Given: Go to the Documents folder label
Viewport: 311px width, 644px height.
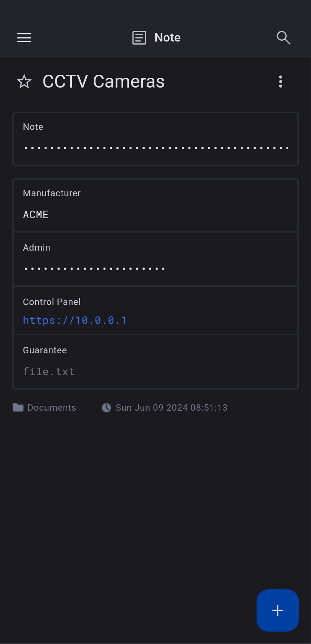Looking at the screenshot, I should tap(52, 408).
